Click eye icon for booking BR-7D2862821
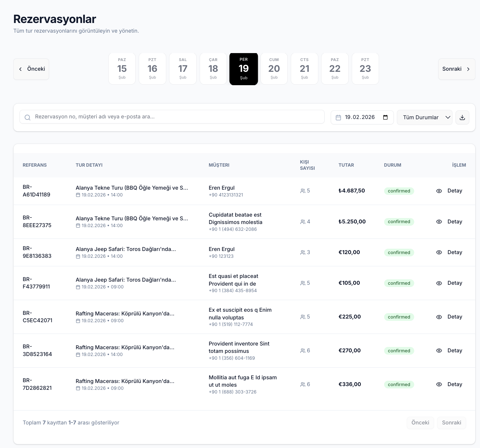 coord(439,384)
